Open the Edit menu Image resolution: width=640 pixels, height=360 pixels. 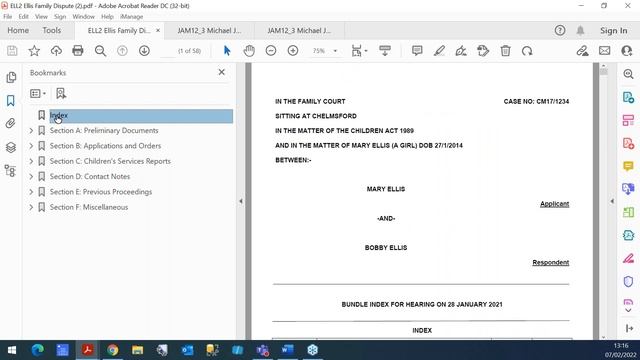tap(23, 17)
